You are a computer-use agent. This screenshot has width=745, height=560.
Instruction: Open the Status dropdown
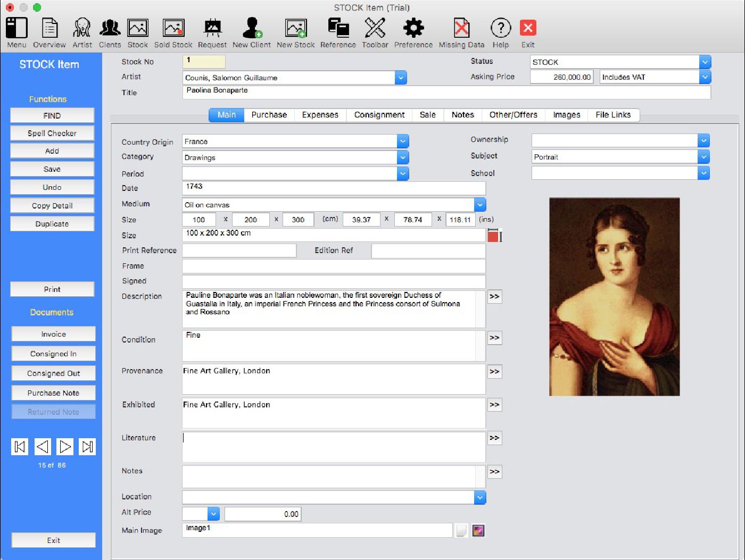click(x=705, y=62)
